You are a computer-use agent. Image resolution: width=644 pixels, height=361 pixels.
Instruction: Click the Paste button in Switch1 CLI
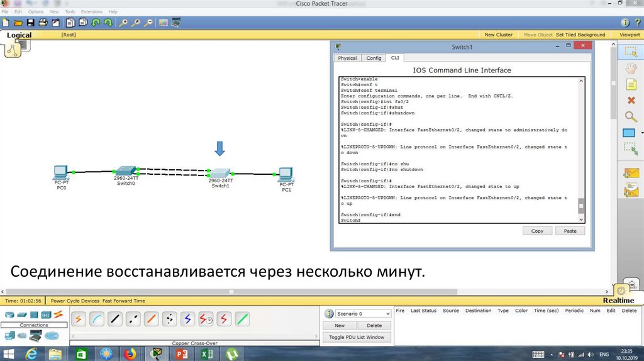tap(570, 231)
